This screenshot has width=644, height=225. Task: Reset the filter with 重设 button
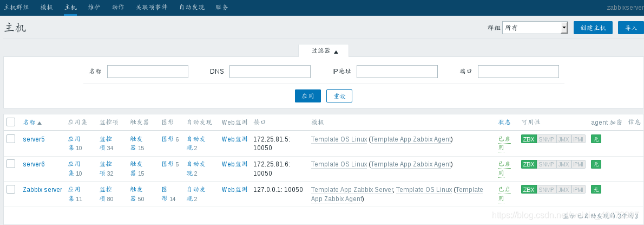(x=339, y=96)
